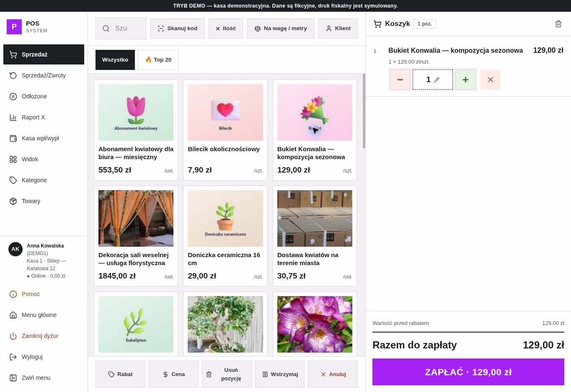
Task: Apply a discount with the Rabat button
Action: tap(120, 374)
